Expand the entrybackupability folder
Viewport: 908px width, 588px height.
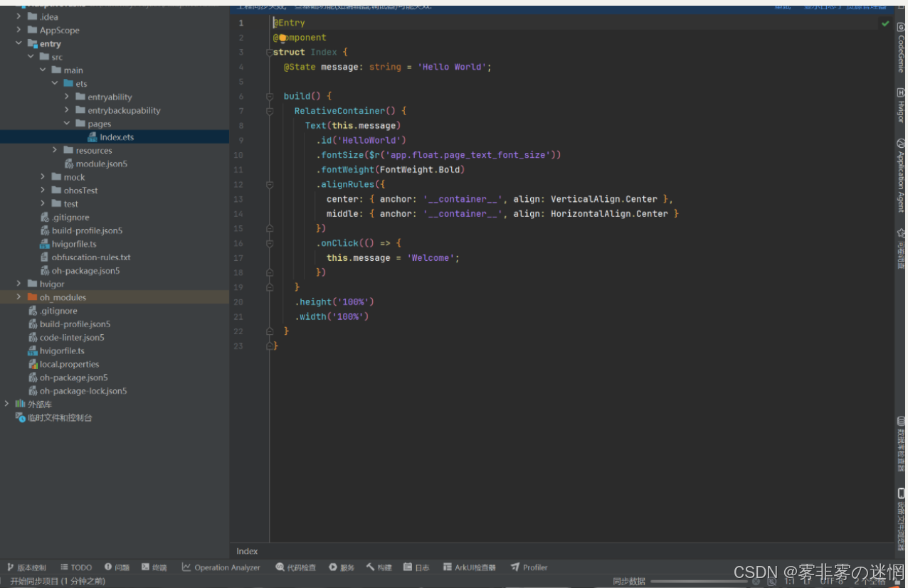[67, 110]
